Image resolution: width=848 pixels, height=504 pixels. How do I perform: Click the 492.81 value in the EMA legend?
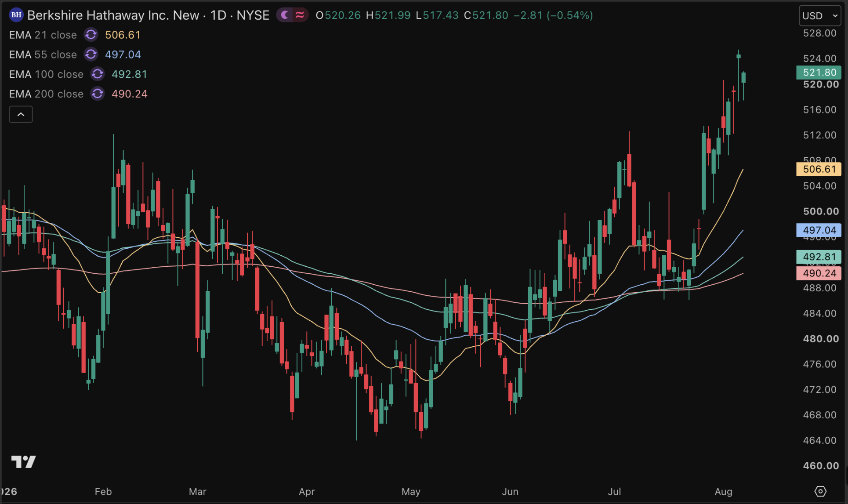coord(130,74)
